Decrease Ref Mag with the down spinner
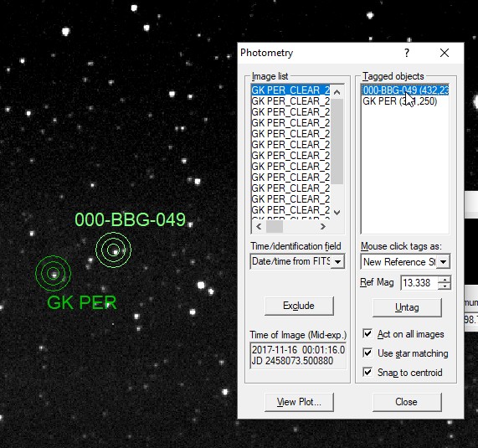Screen dimensions: 478x448 pyautogui.click(x=445, y=286)
